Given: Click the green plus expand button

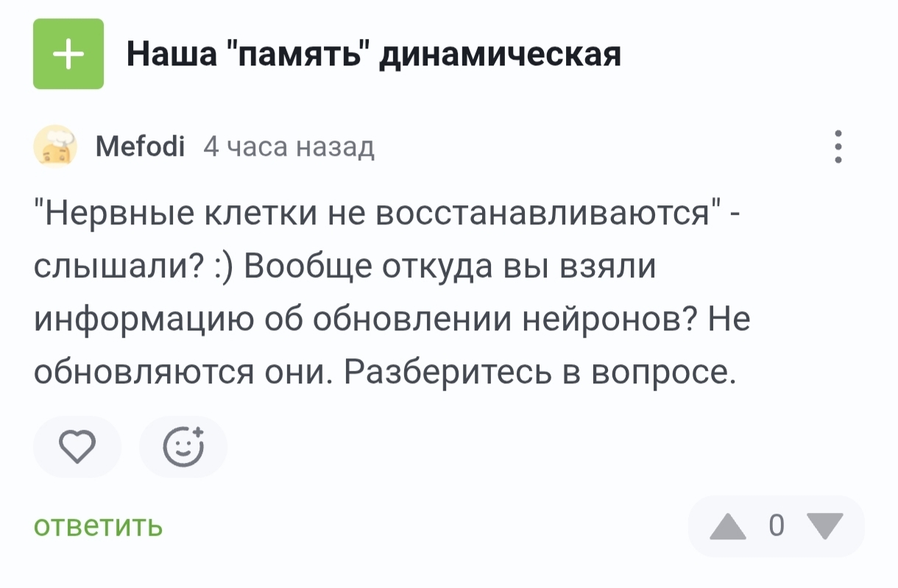Looking at the screenshot, I should pos(68,54).
